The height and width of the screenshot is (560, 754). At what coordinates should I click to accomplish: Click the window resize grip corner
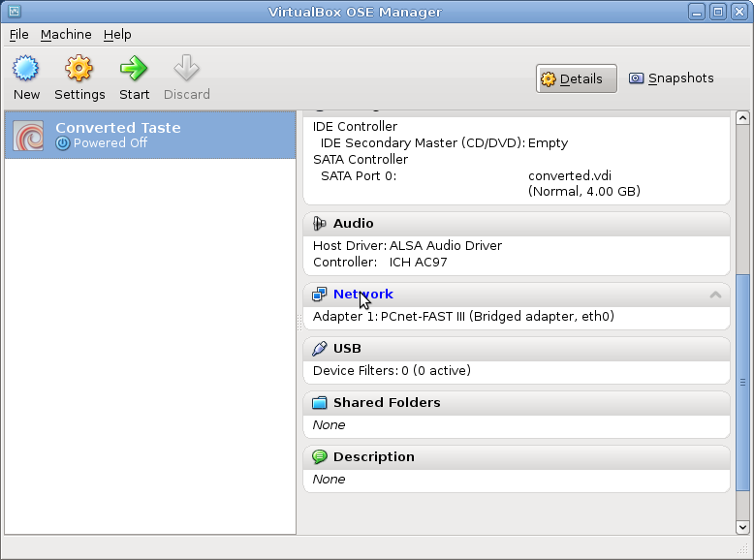point(742,548)
